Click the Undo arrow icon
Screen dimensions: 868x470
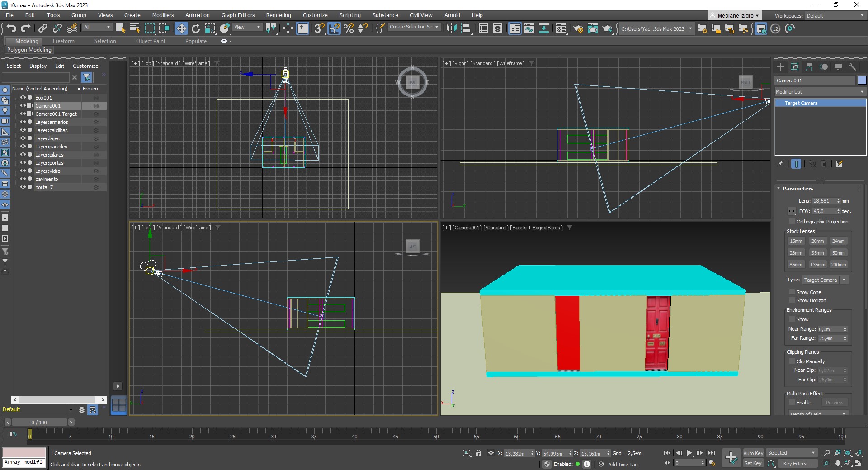tap(11, 28)
